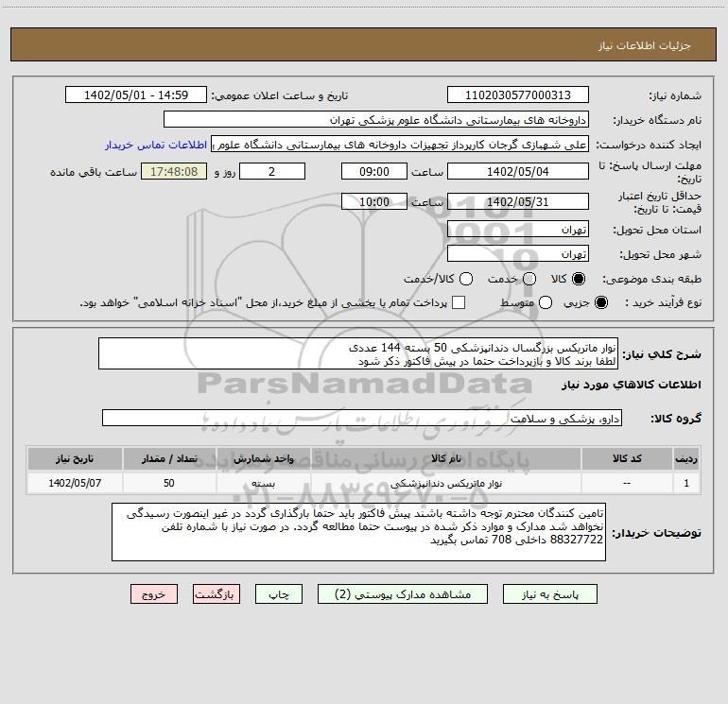The image size is (728, 704).
Task: Click the need number field 1102030577000313
Action: [518, 94]
